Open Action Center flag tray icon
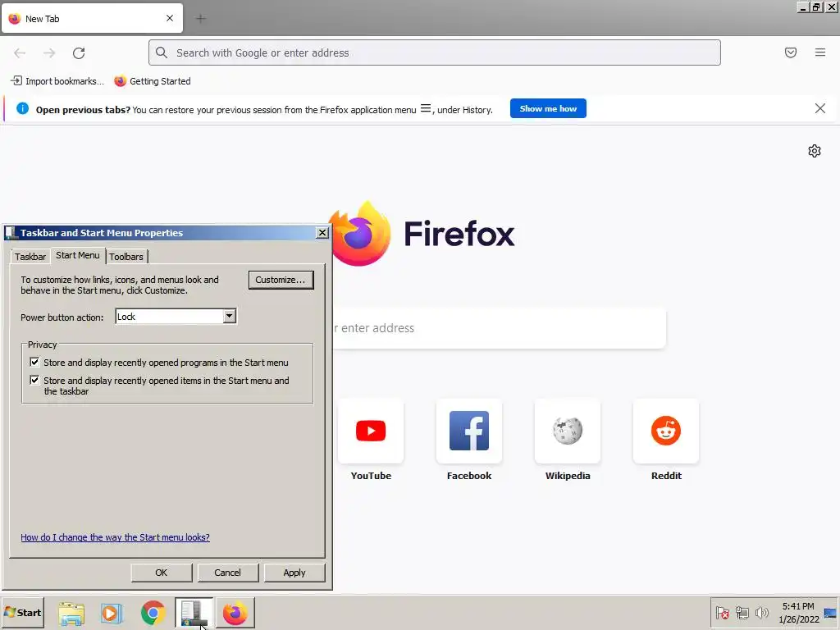 click(x=722, y=612)
